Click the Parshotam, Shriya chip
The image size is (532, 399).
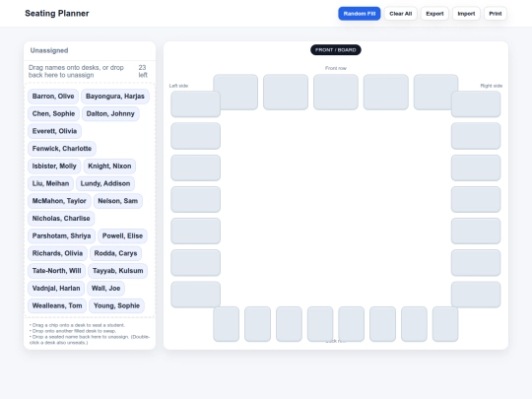pos(61,235)
